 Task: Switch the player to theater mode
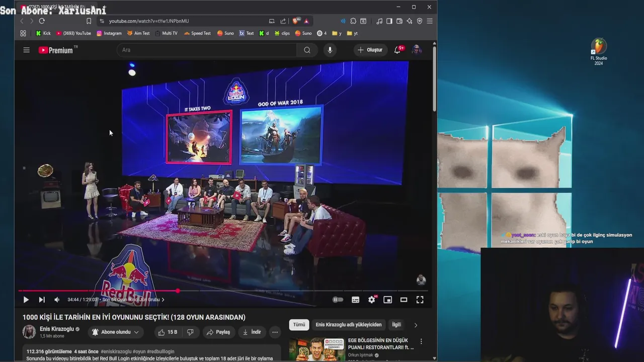pos(404,300)
